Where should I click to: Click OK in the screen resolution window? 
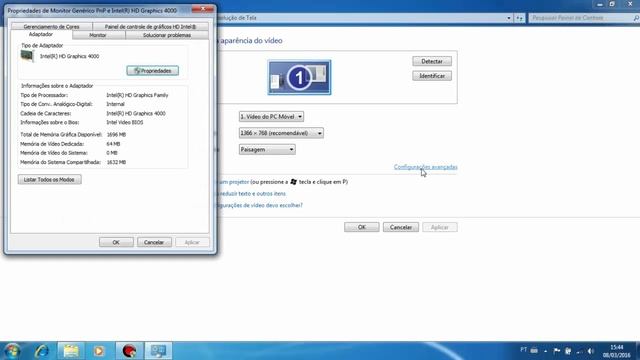(x=362, y=227)
